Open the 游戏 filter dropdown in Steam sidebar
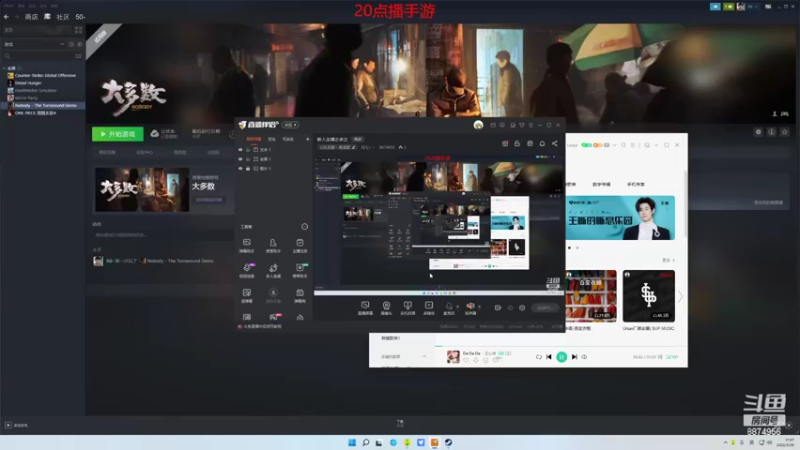Screen dimensions: 800x450 tap(34, 44)
